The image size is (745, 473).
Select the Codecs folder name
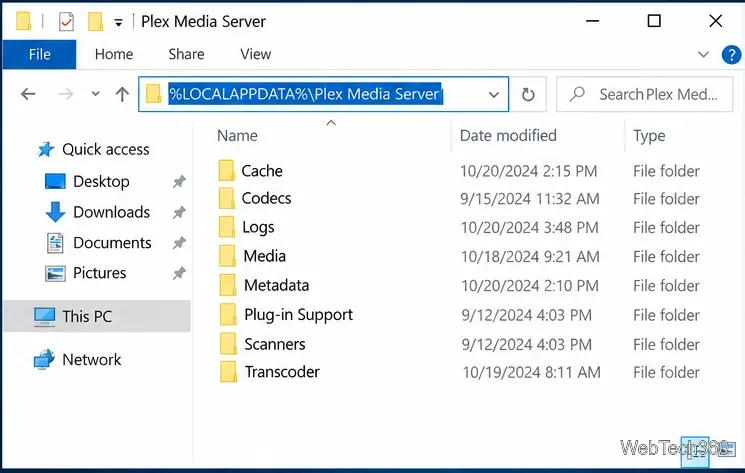(266, 199)
